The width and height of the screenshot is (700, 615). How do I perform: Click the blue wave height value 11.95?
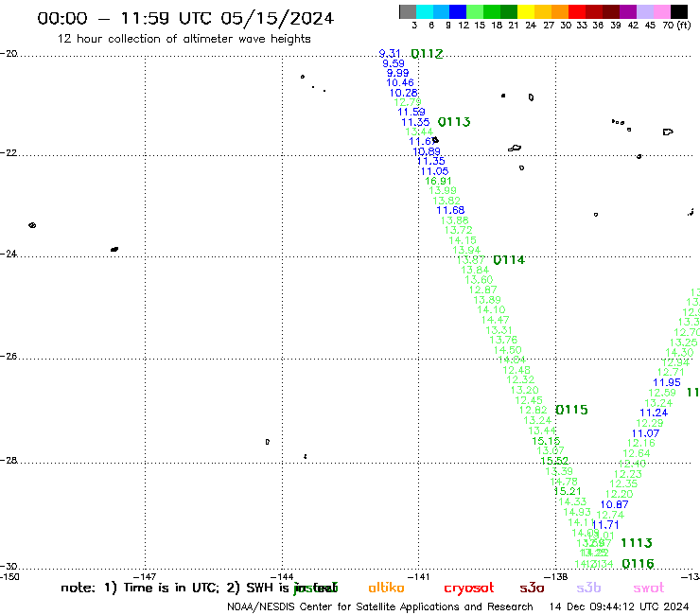[x=667, y=383]
